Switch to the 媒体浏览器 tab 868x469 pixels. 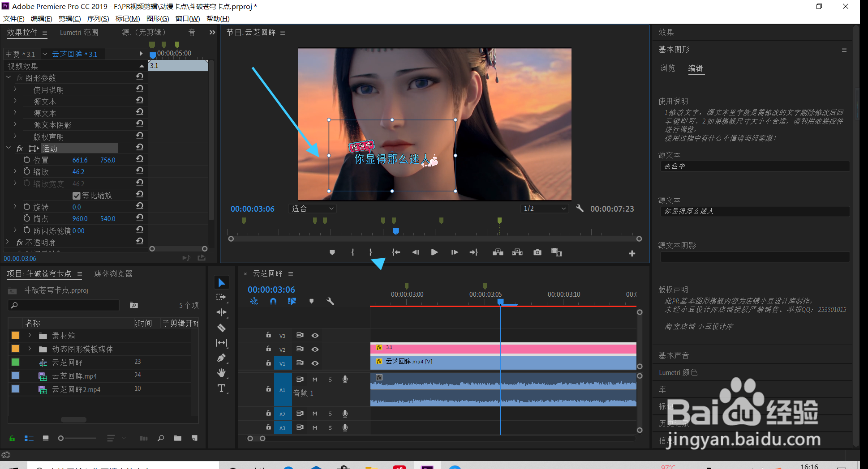point(113,273)
